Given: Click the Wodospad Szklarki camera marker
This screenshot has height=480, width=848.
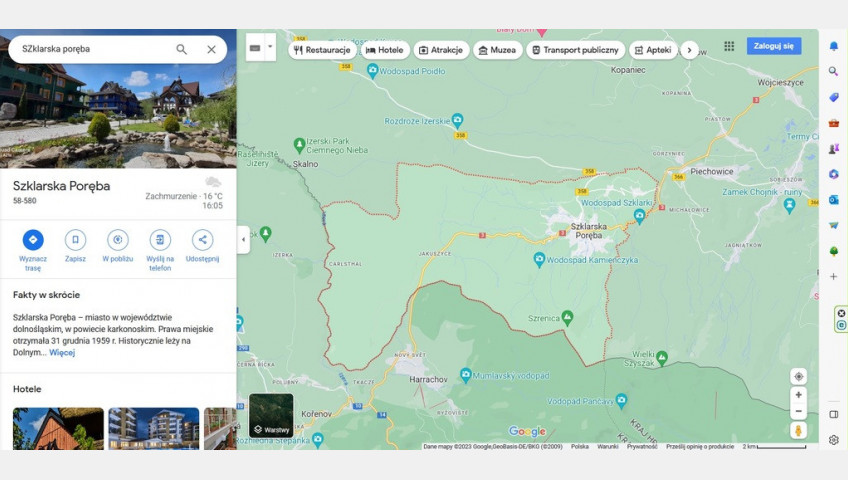Looking at the screenshot, I should click(x=639, y=216).
